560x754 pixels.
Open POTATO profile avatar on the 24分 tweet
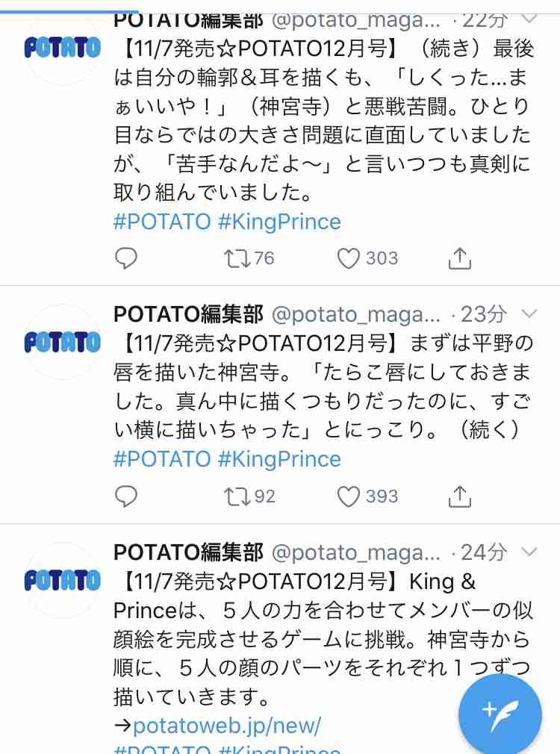pyautogui.click(x=62, y=580)
